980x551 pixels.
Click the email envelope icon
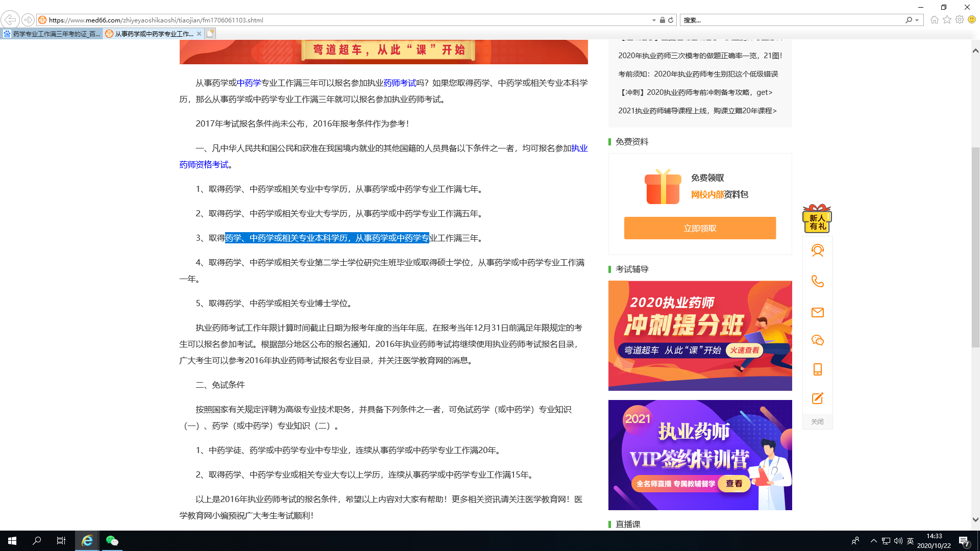click(817, 312)
